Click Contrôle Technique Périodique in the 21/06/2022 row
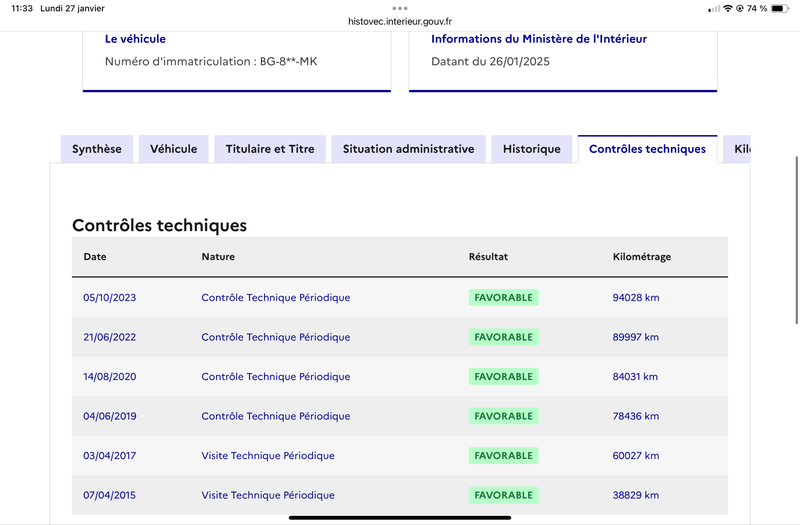Viewport: 800px width, 525px height. pos(276,337)
